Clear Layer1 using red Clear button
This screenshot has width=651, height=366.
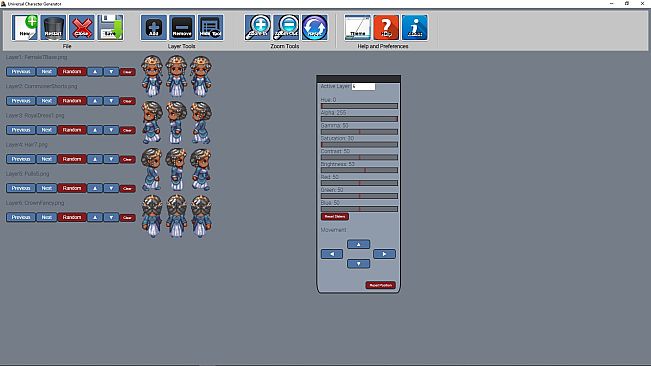(x=127, y=72)
